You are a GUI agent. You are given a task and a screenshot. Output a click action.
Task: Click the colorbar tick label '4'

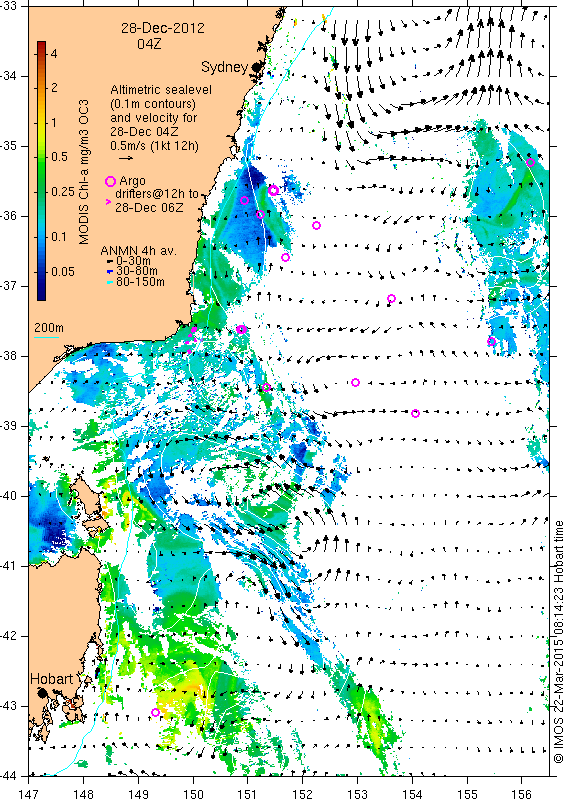(x=54, y=53)
